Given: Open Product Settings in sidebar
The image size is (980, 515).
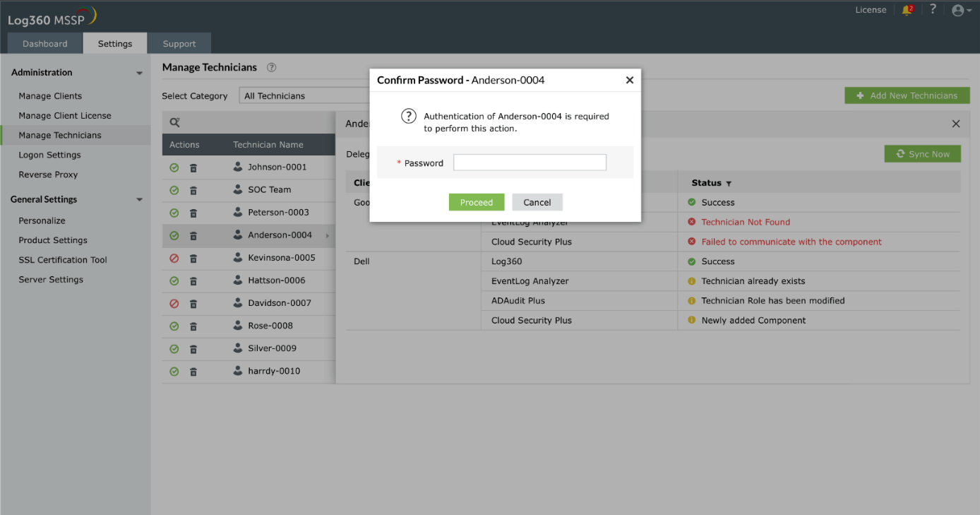Looking at the screenshot, I should pyautogui.click(x=53, y=241).
